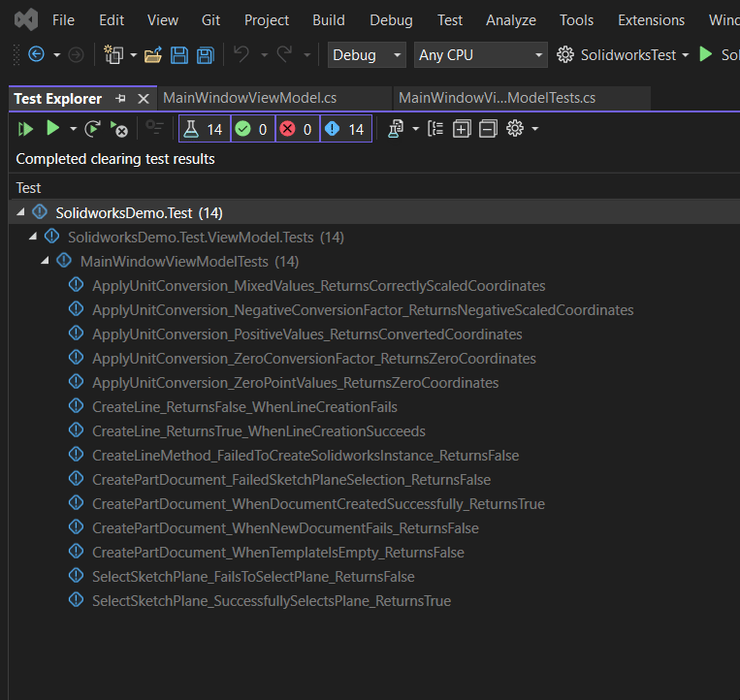The image size is (740, 700).
Task: Pin the Test Explorer tab
Action: coord(121,99)
